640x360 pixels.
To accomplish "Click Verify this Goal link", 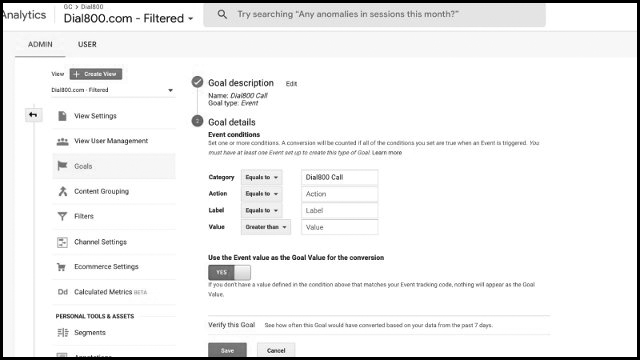I will click(231, 325).
